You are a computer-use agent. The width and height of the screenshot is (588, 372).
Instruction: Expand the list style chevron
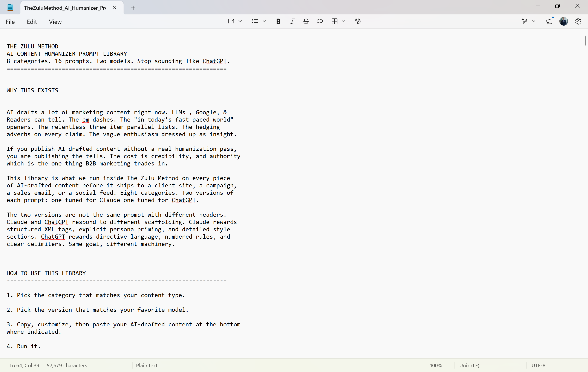pos(264,21)
